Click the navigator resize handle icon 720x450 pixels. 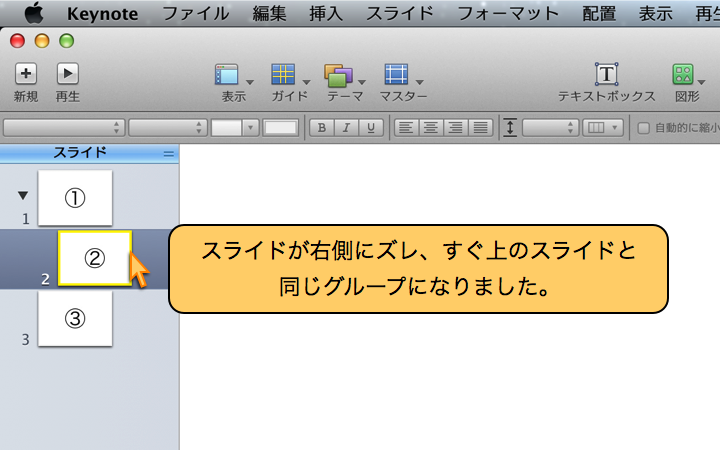click(169, 154)
